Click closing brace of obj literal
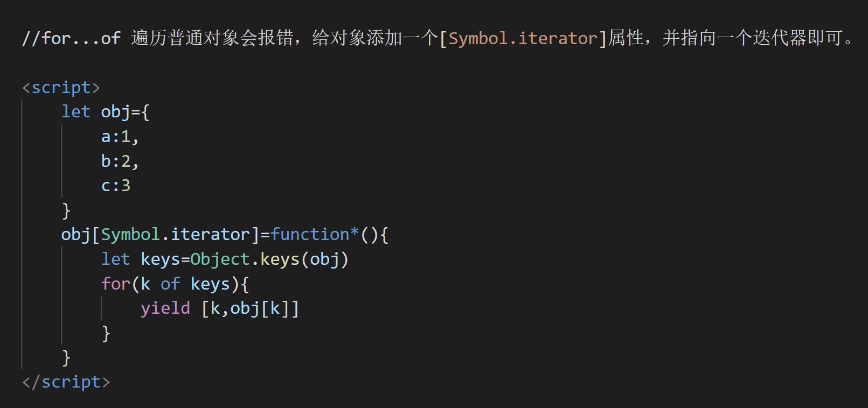The image size is (868, 408). (x=66, y=210)
